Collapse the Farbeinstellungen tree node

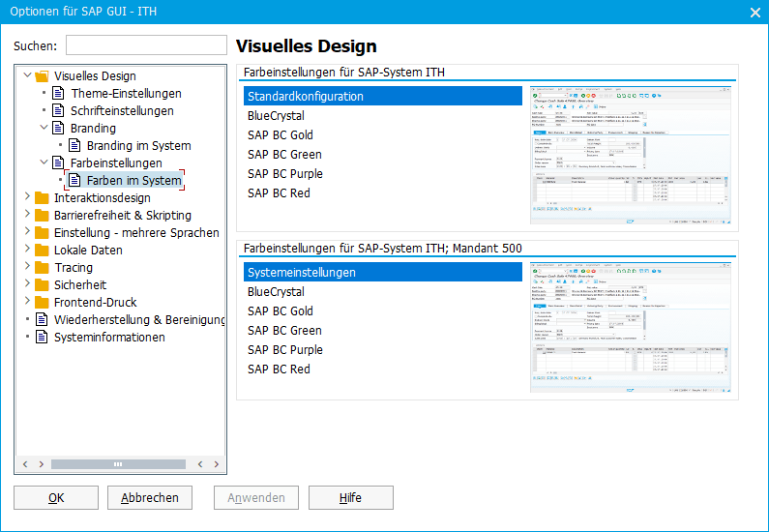point(44,163)
